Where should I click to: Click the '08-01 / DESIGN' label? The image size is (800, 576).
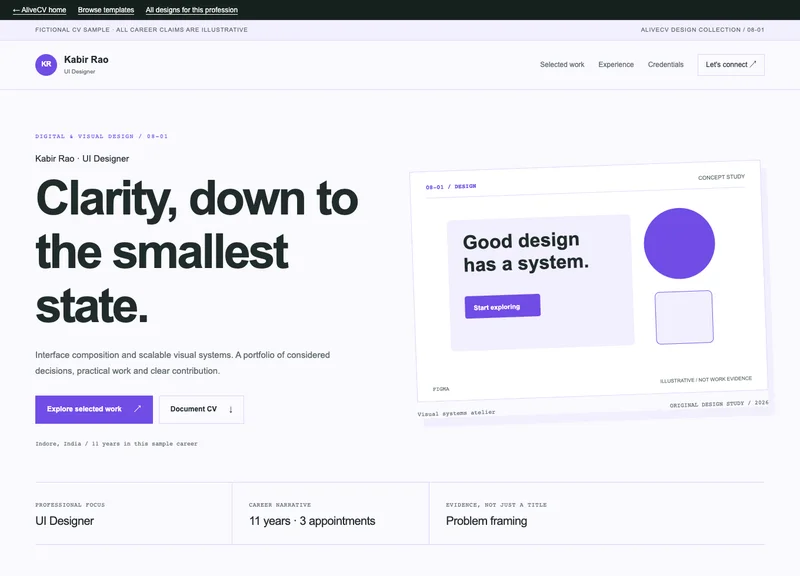(x=451, y=187)
